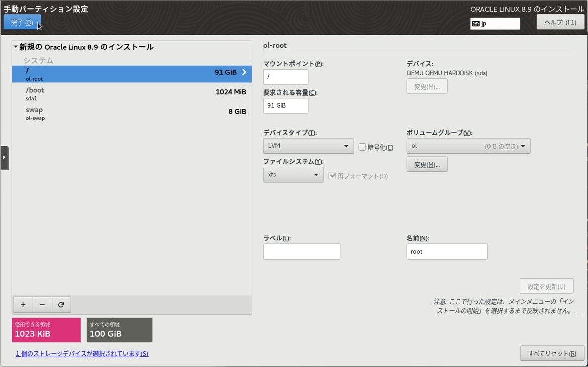This screenshot has height=367, width=588.
Task: Click the 変更 button under ボリュームグループ
Action: click(427, 164)
